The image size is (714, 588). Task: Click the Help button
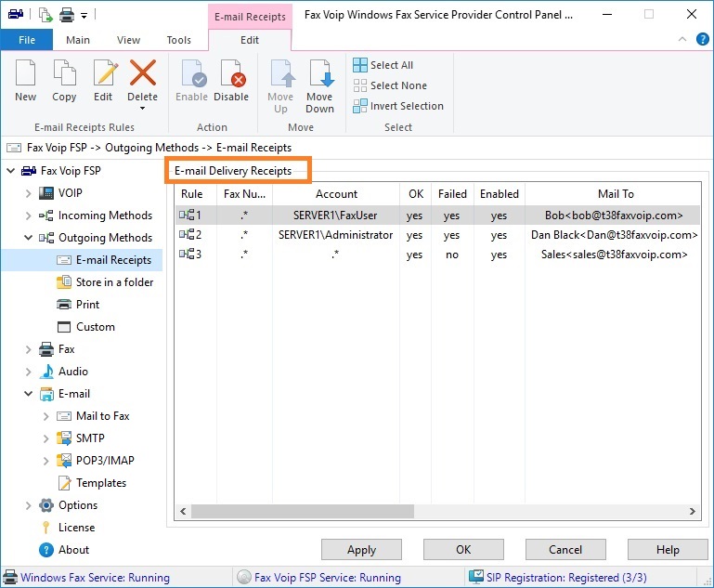[668, 550]
